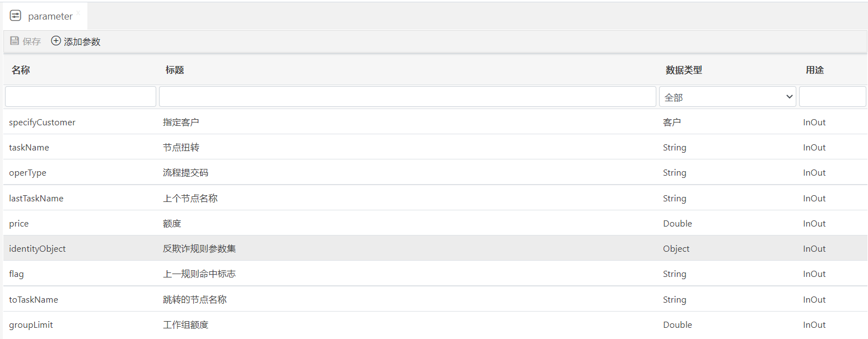This screenshot has height=339, width=868.
Task: Click the 上一规则命中标志 title cell
Action: pos(199,274)
